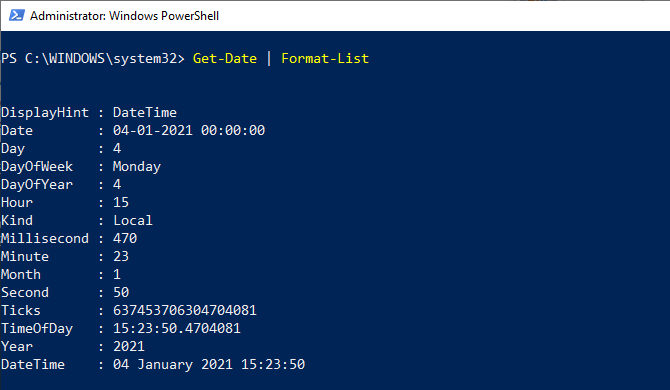Click the TimeOfDay value 15:23:50.4704081
Image resolution: width=670 pixels, height=390 pixels.
177,328
